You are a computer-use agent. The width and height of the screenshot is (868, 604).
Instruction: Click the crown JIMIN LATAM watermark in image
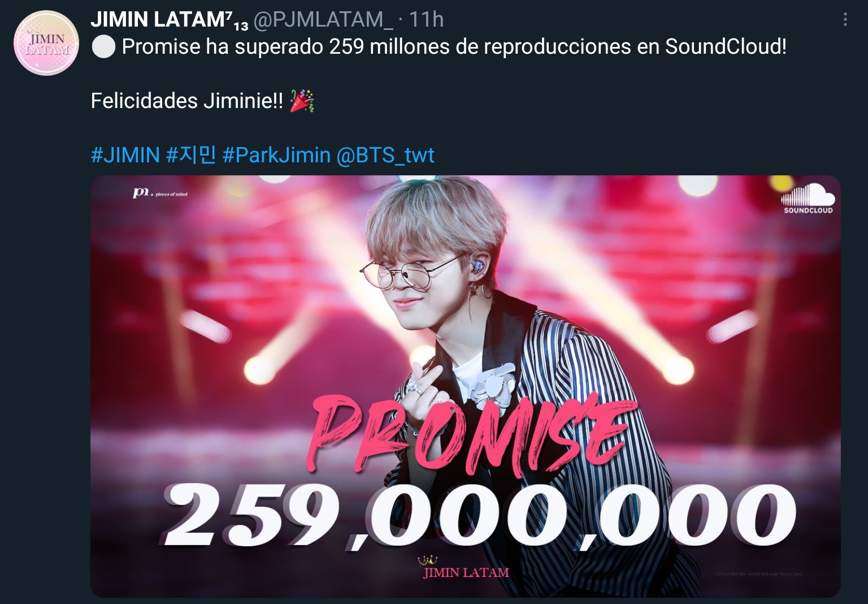click(x=466, y=568)
